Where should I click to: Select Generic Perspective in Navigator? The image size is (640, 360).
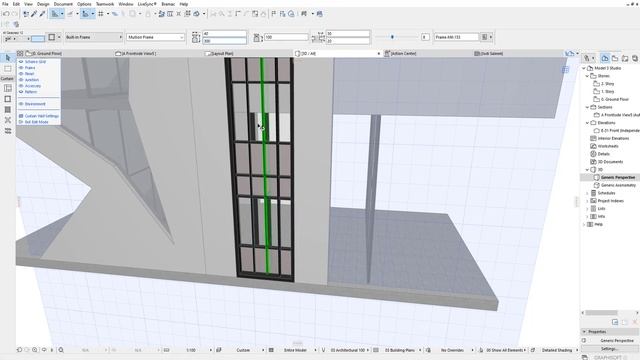coord(618,178)
